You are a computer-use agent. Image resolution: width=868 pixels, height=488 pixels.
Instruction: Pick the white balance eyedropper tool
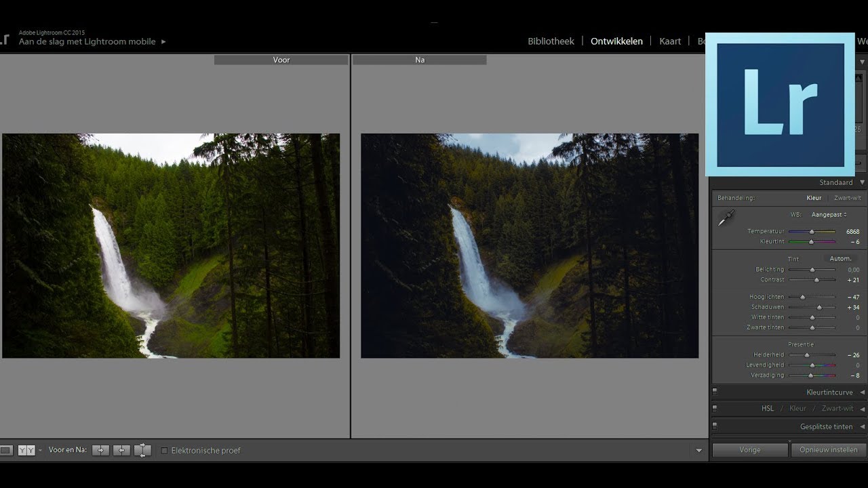[726, 218]
